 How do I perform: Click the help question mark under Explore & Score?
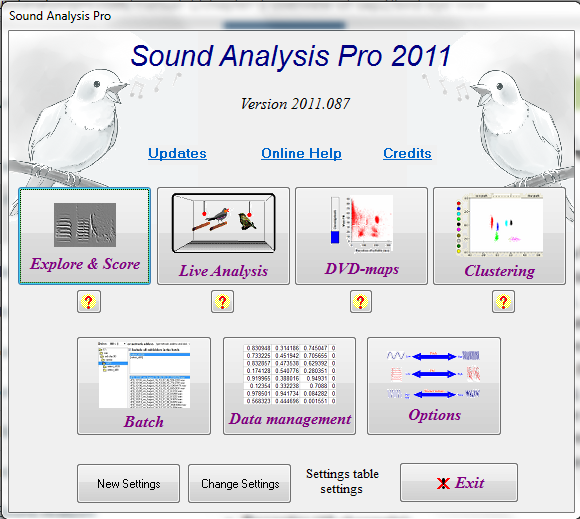tap(89, 302)
